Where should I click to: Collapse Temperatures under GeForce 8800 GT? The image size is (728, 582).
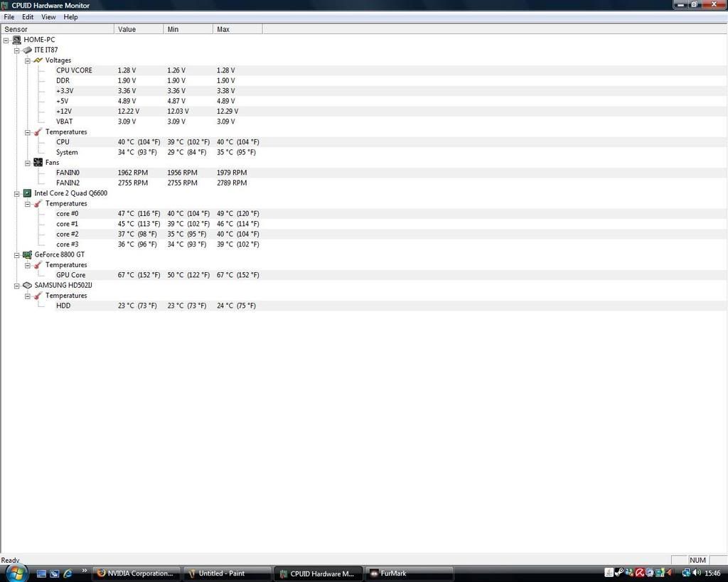28,266
